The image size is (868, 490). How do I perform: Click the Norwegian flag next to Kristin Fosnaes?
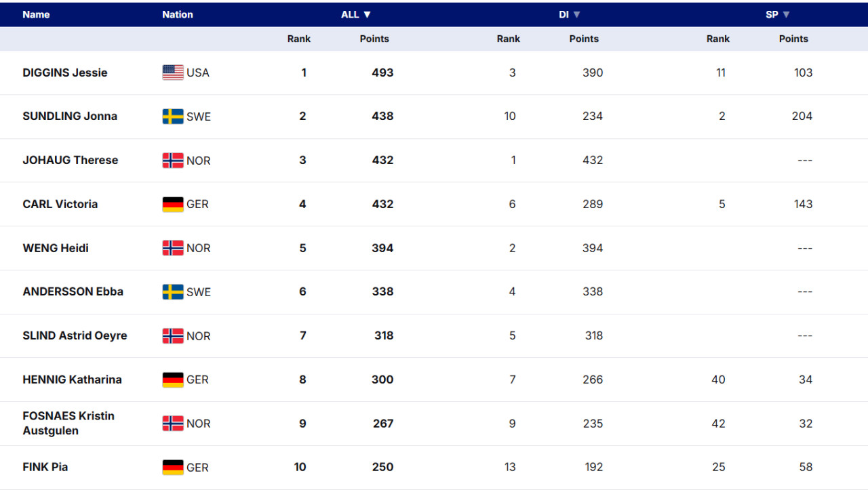point(173,424)
